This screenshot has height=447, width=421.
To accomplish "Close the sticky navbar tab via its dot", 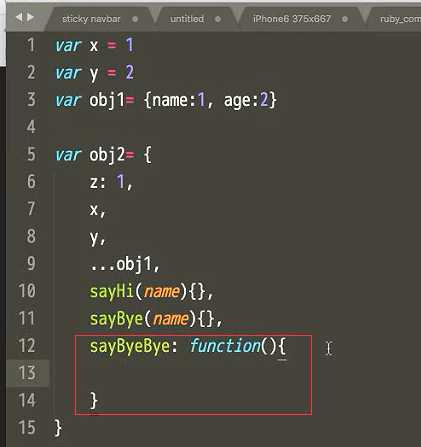I will (135, 19).
